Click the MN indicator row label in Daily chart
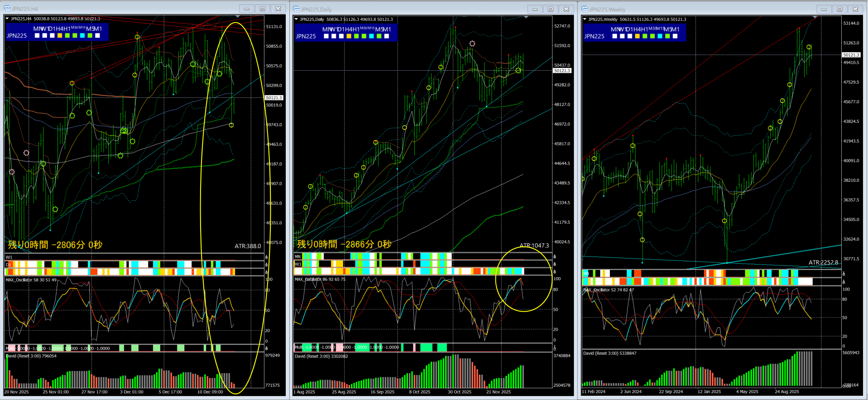The image size is (868, 400). (297, 256)
